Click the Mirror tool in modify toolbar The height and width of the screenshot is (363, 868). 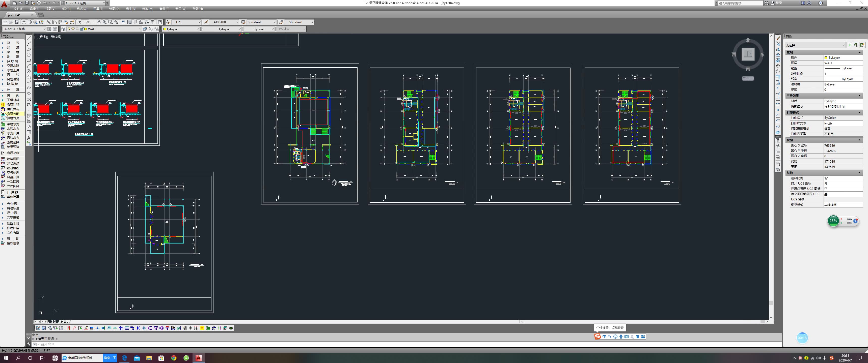point(778,49)
